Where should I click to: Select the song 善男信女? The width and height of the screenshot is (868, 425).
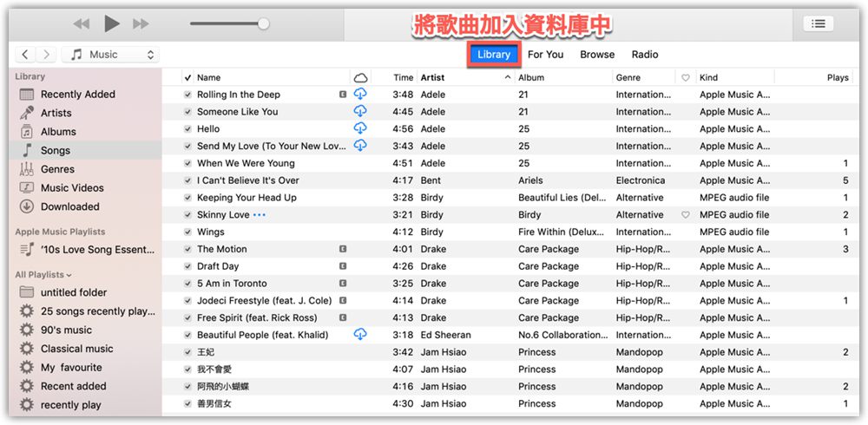point(214,403)
